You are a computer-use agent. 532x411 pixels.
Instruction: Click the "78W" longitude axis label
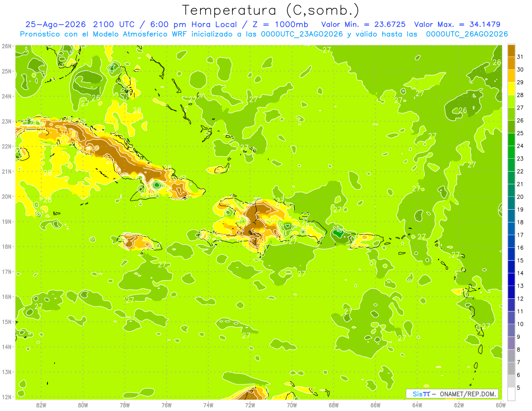pyautogui.click(x=125, y=405)
